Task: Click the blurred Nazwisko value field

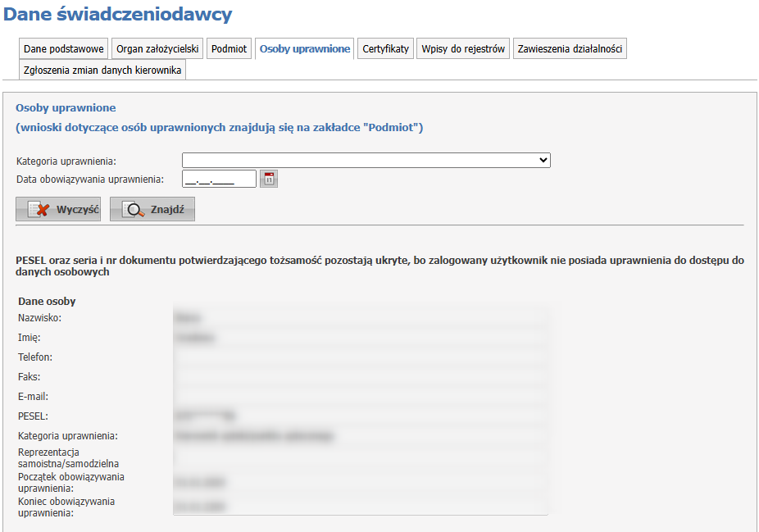Action: [x=359, y=317]
